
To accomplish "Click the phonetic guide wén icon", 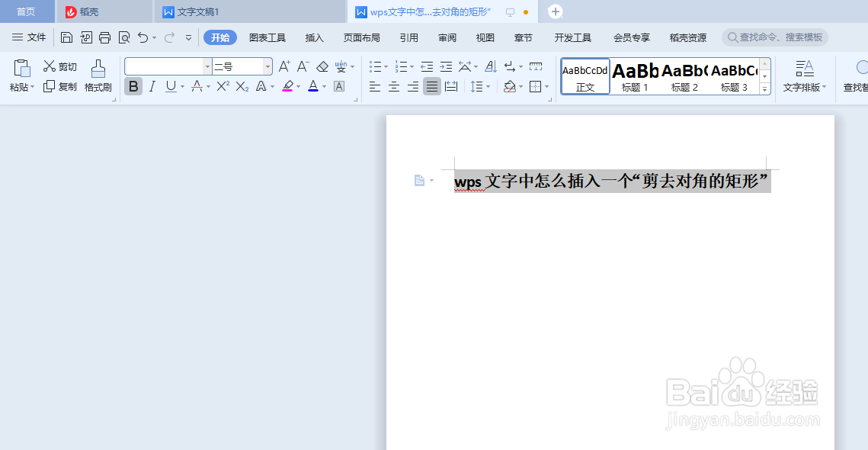I will coord(341,67).
